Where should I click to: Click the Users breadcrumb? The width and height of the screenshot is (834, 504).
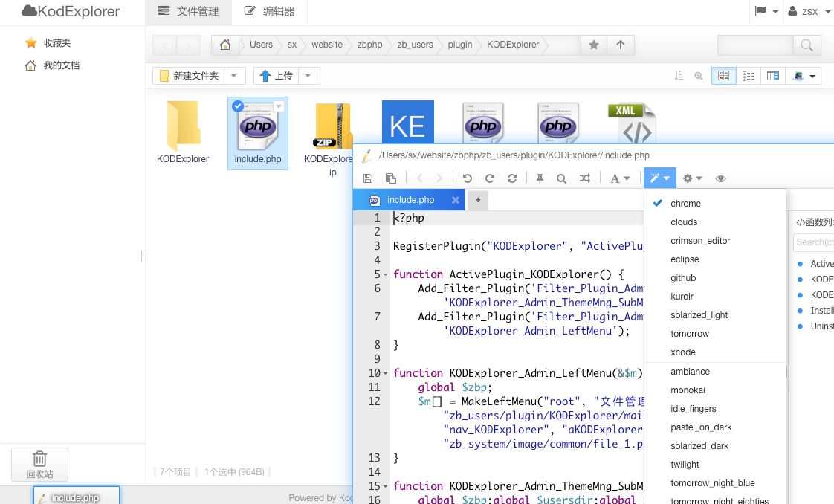click(261, 45)
